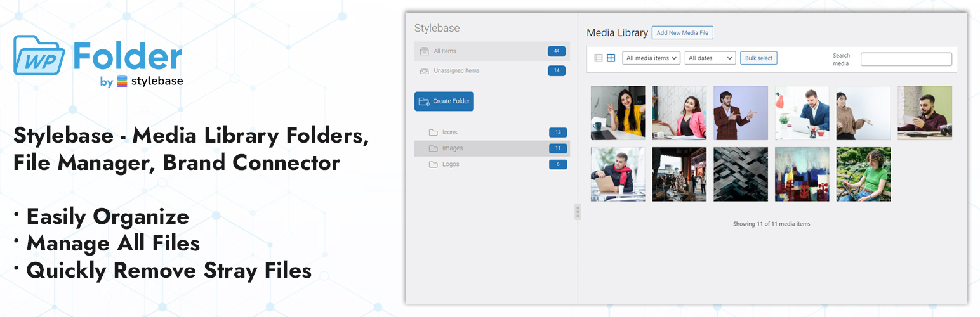Click 'Manage All Files' bullet text
This screenshot has height=317, width=980.
[113, 243]
